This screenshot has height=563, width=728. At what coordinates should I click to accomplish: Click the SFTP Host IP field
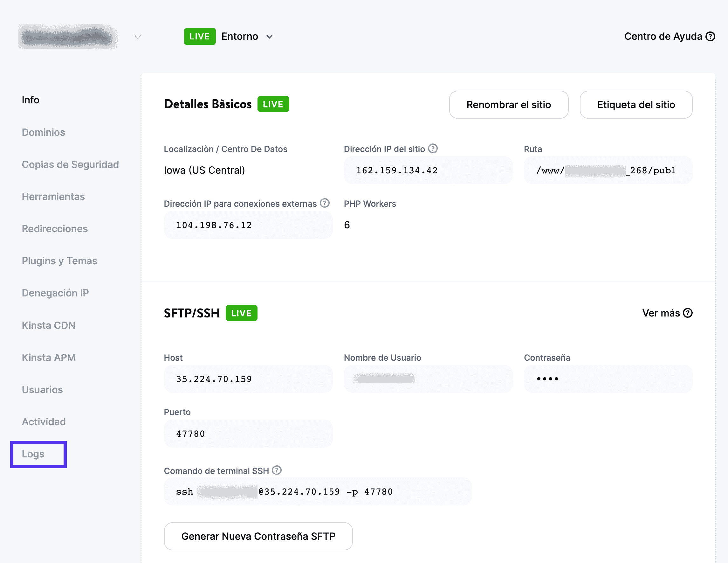[248, 379]
